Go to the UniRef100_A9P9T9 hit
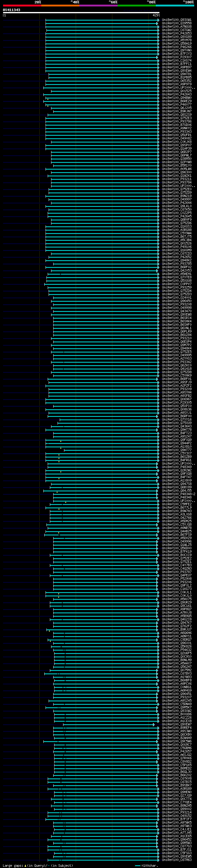The height and width of the screenshot is (868, 197). 177,84
